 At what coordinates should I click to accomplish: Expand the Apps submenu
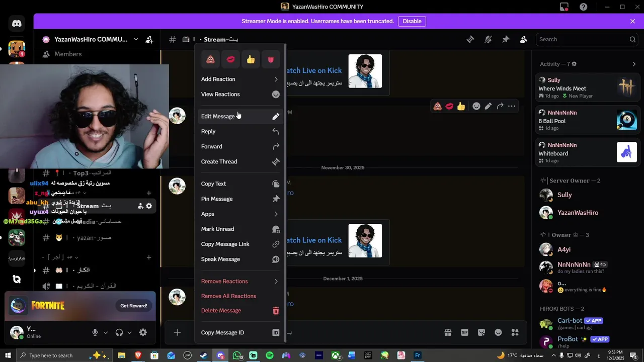(240, 214)
